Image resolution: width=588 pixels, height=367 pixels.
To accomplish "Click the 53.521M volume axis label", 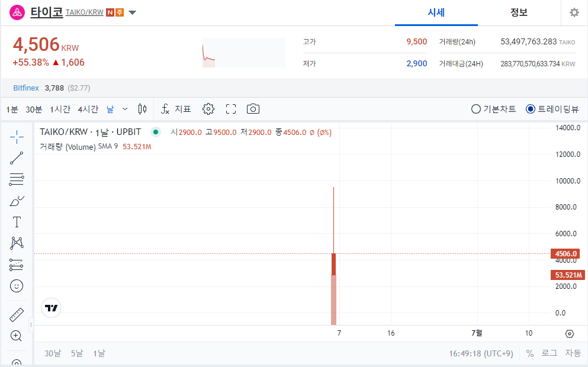I will (x=568, y=275).
